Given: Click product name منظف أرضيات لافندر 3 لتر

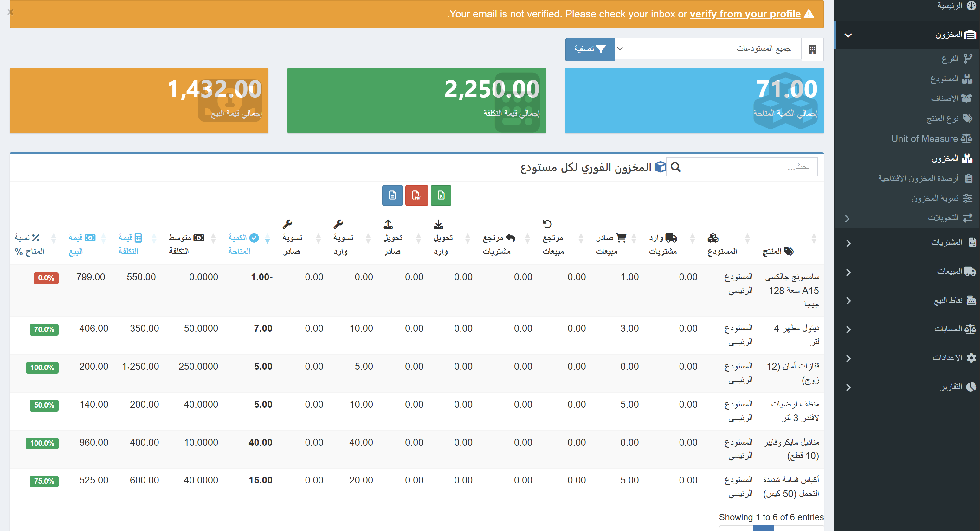Looking at the screenshot, I should [x=795, y=411].
